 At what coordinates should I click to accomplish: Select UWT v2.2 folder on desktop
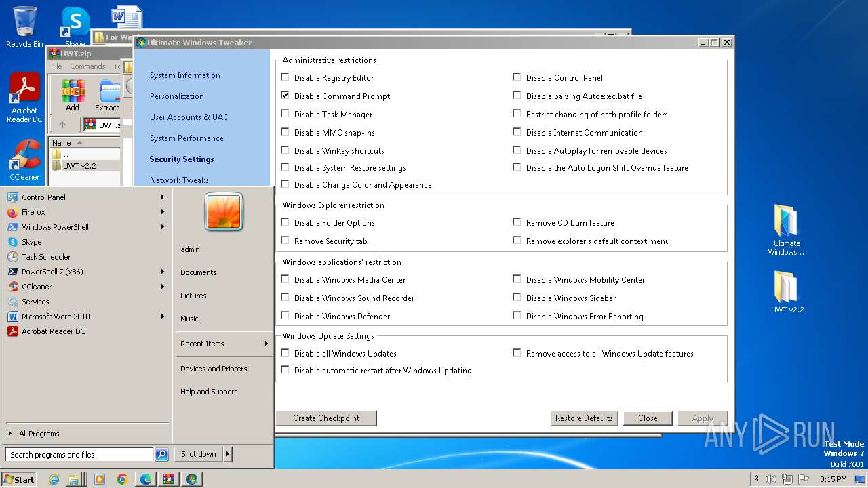click(787, 291)
